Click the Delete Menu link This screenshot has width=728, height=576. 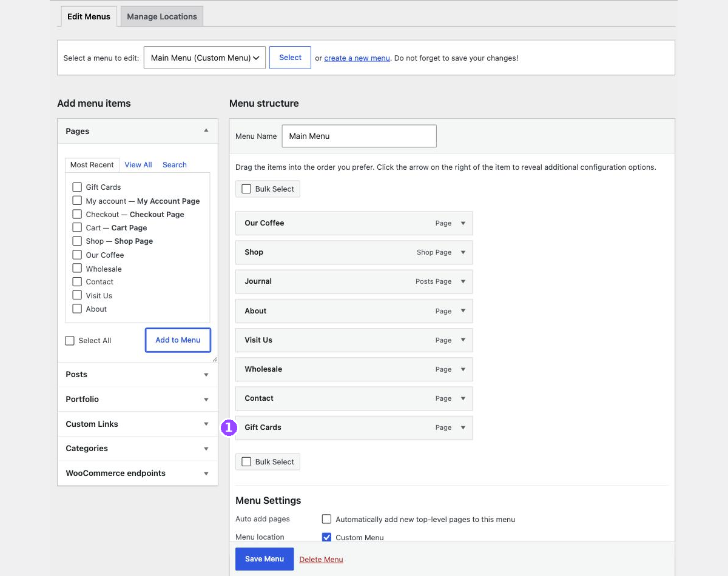pos(322,560)
